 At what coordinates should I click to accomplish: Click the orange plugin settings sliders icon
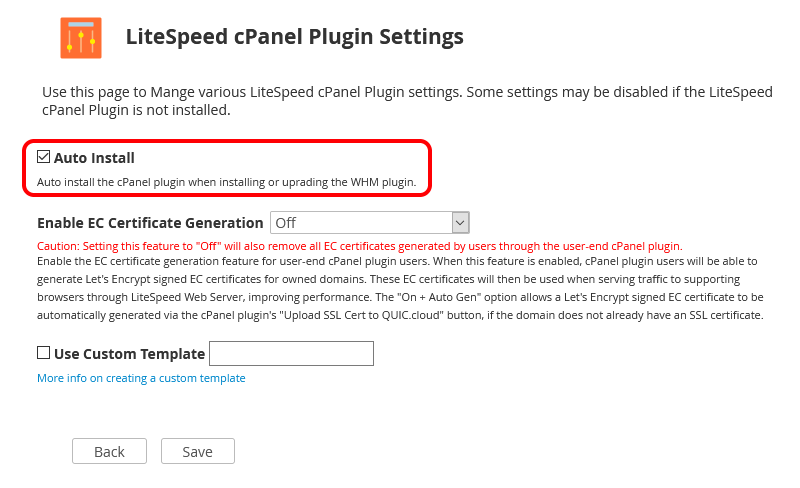pyautogui.click(x=81, y=38)
